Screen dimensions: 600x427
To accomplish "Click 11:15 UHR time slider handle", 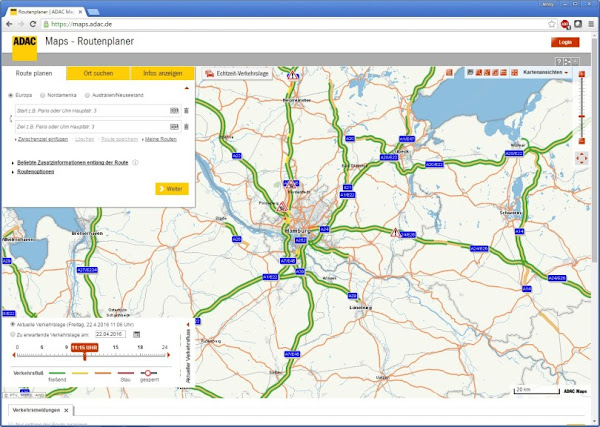I will coord(85,350).
